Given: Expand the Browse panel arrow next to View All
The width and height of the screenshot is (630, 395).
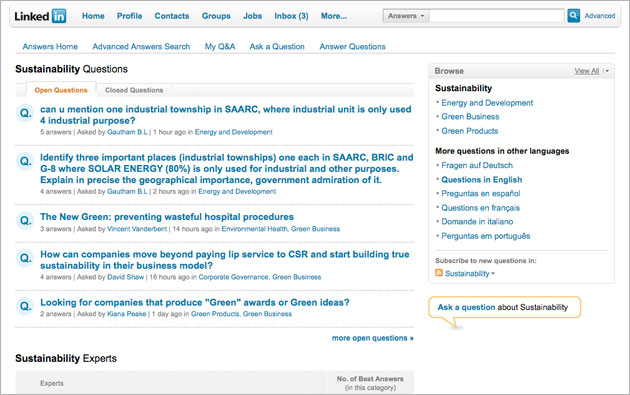Looking at the screenshot, I should 607,71.
